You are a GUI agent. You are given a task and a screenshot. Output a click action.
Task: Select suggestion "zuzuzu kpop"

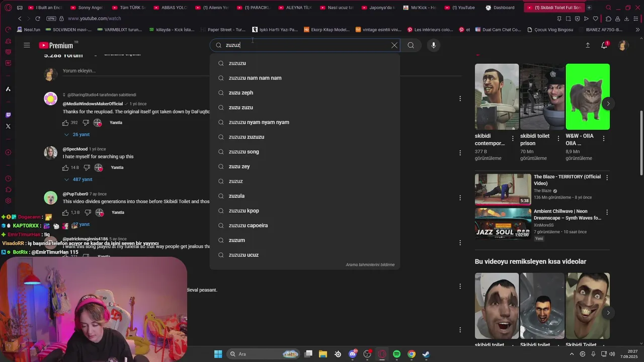[x=305, y=211]
